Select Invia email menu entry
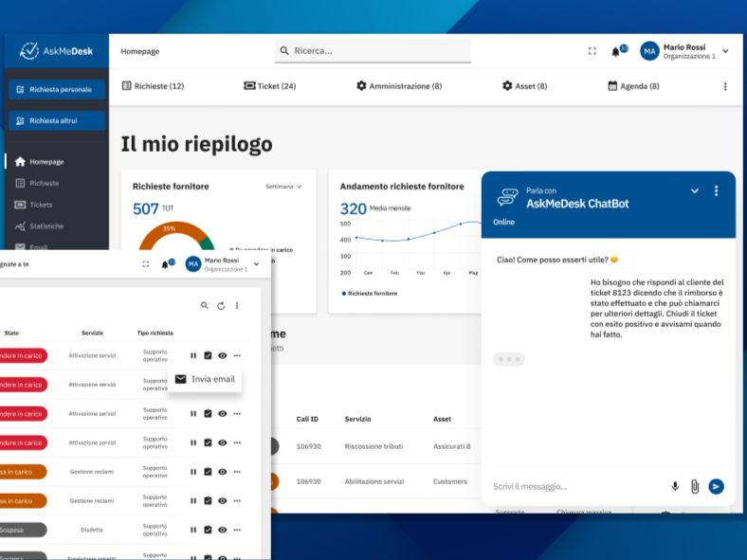747x560 pixels. [205, 380]
